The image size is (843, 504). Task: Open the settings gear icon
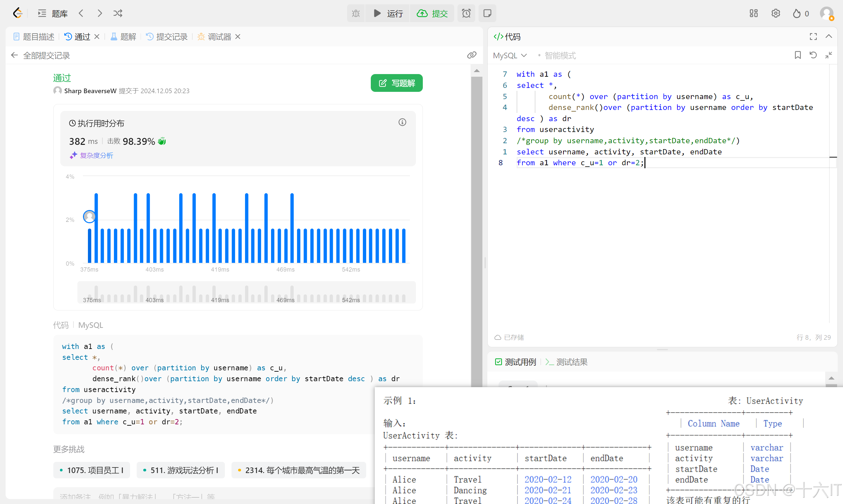tap(775, 13)
